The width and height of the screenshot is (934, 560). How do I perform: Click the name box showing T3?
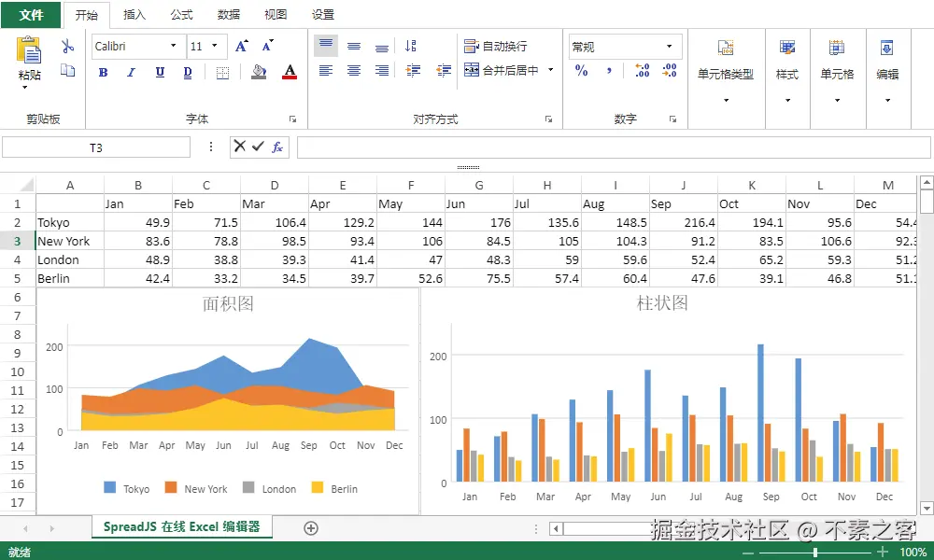tap(96, 147)
